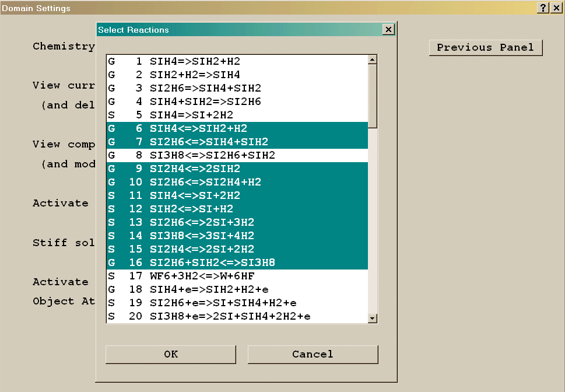The height and width of the screenshot is (392, 565).
Task: Click Cancel in Select Reactions dialog
Action: coord(313,354)
